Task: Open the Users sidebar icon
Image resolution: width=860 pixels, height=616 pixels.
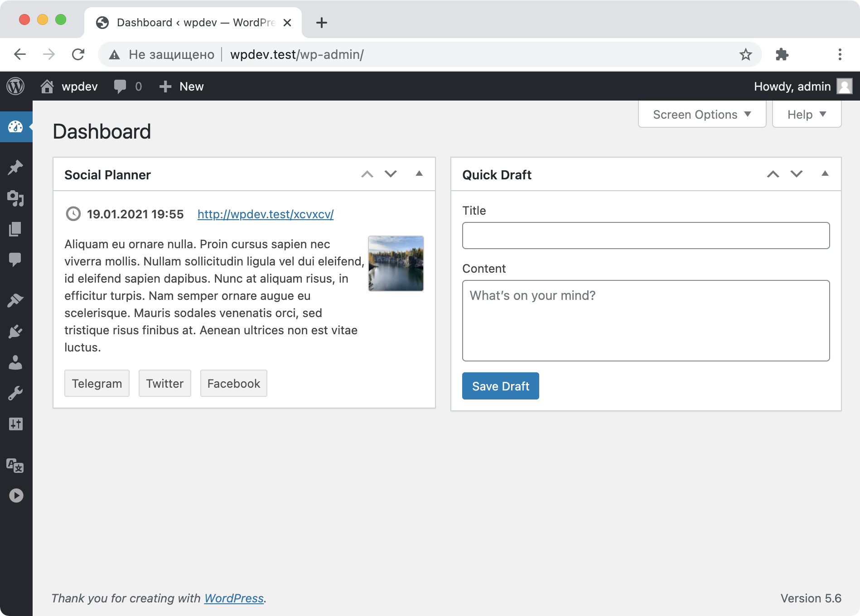Action: click(x=15, y=362)
